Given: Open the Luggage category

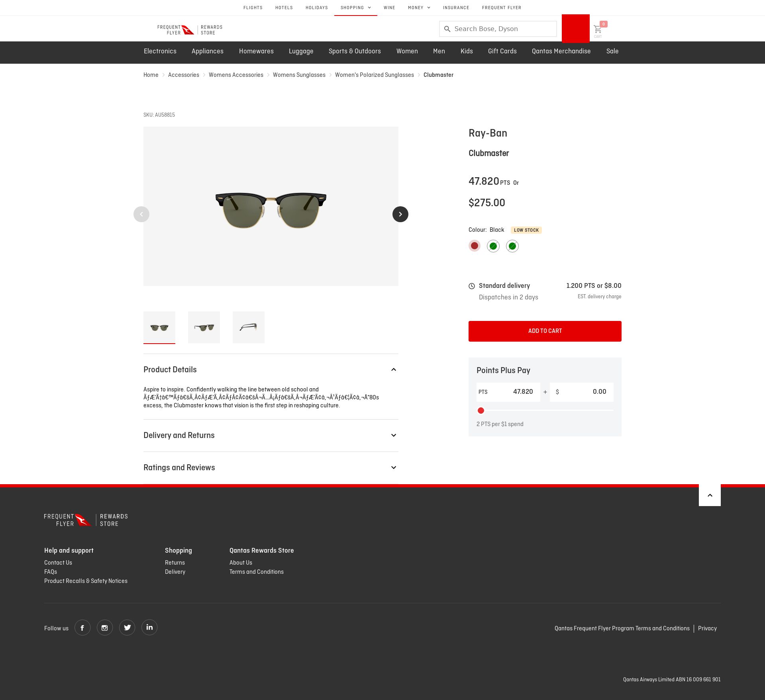Looking at the screenshot, I should pyautogui.click(x=301, y=51).
